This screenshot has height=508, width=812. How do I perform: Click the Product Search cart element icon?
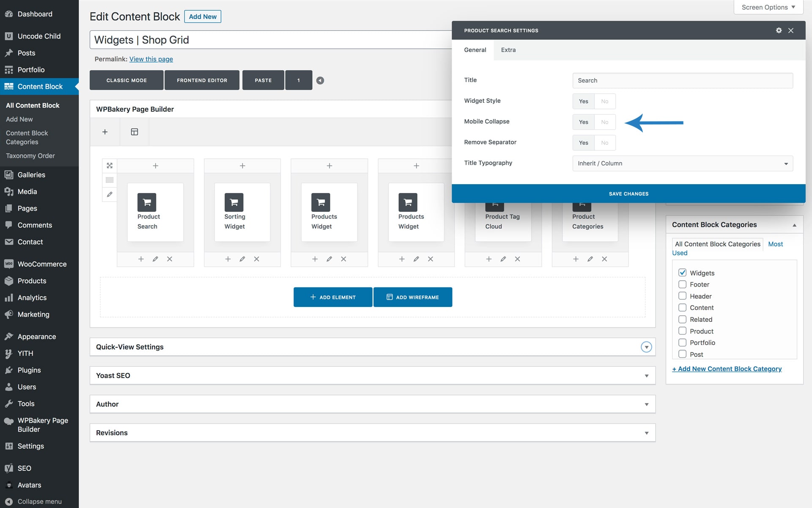(x=147, y=202)
